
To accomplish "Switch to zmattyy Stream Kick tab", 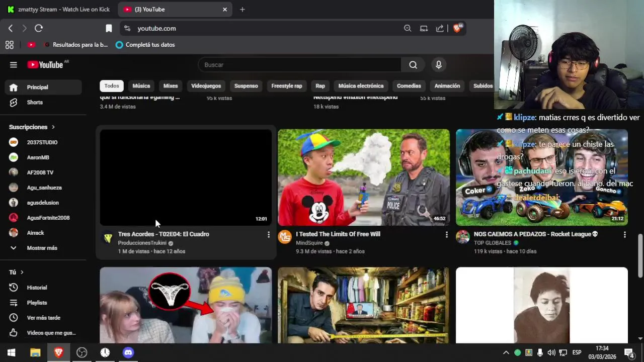I will pos(59,9).
